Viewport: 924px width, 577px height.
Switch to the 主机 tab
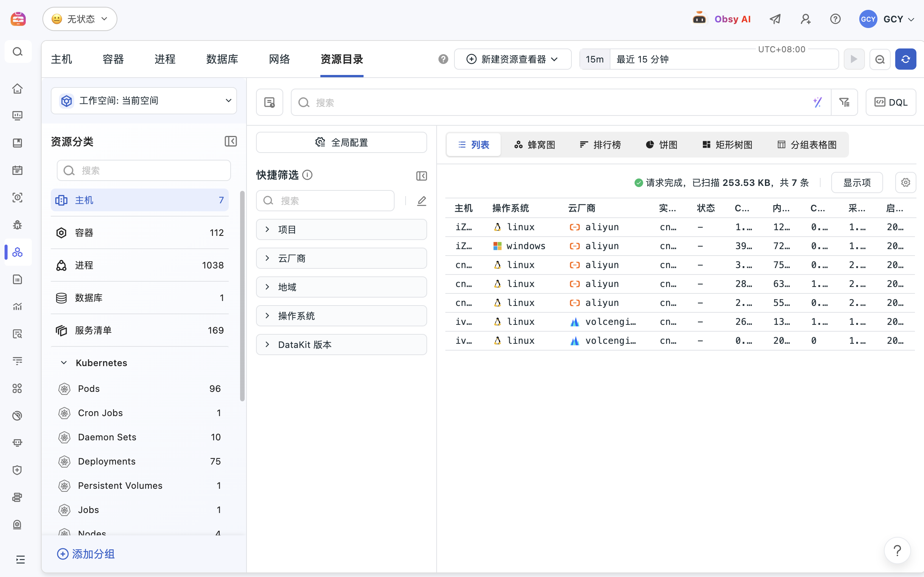(x=61, y=59)
